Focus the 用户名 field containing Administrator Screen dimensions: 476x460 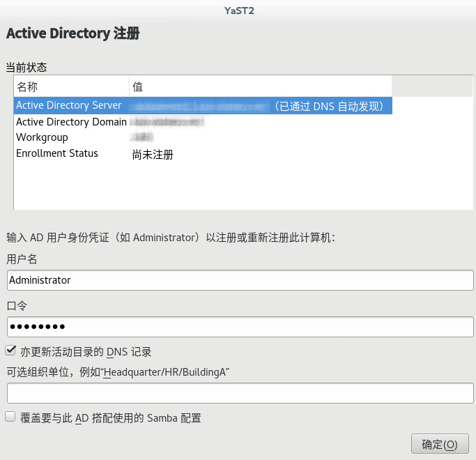tap(240, 280)
